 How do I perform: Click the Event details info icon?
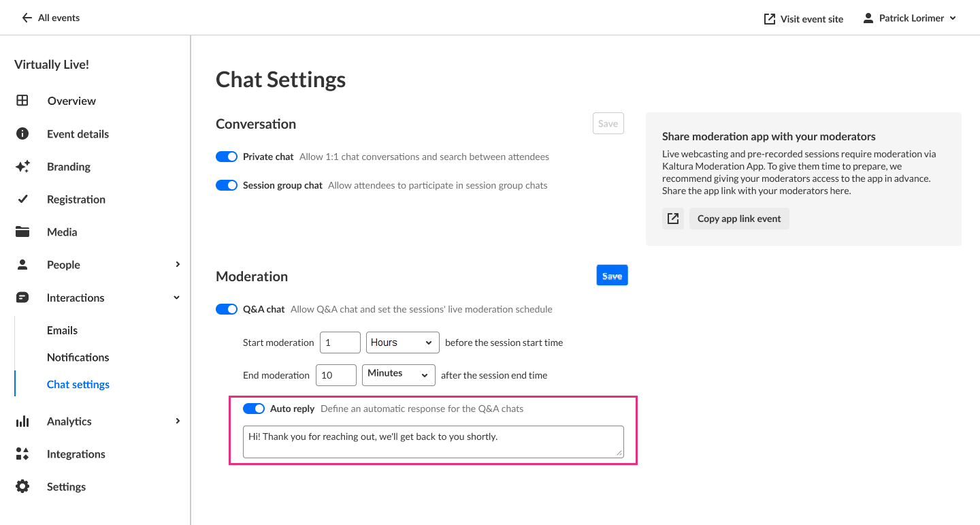coord(22,133)
